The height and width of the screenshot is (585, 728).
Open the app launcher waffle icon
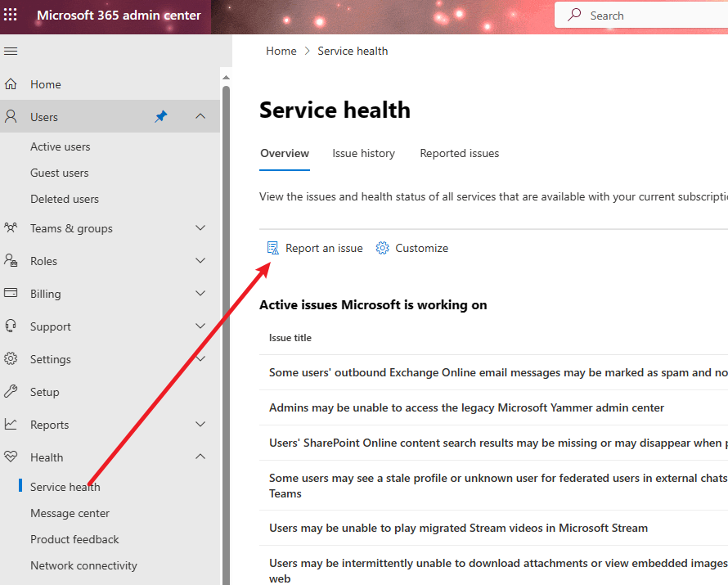[x=10, y=15]
